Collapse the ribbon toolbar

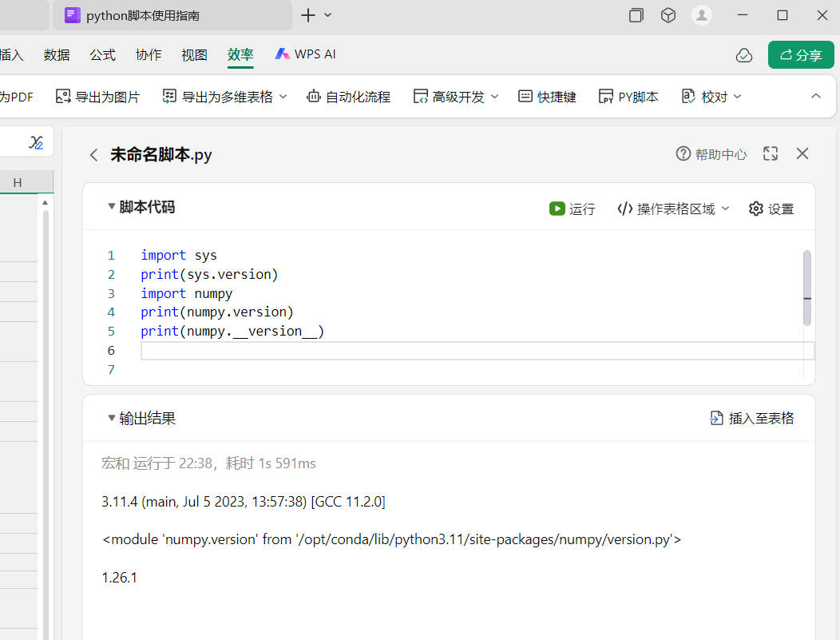(816, 97)
